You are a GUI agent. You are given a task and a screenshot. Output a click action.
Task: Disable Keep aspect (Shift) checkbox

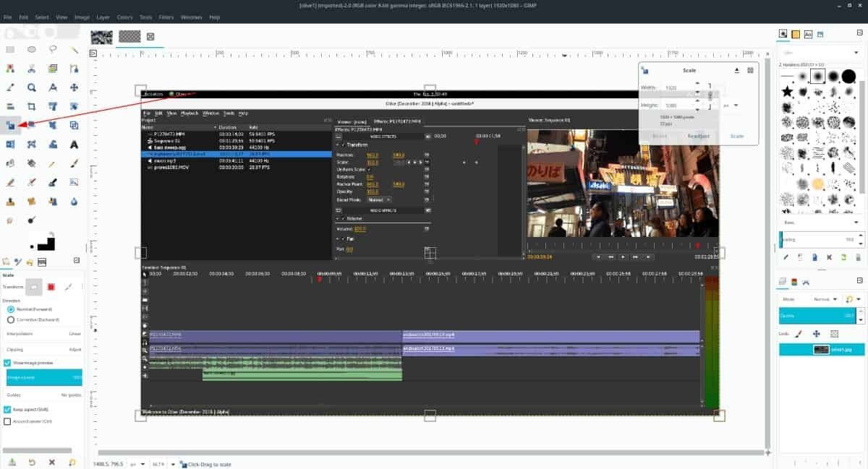8,410
